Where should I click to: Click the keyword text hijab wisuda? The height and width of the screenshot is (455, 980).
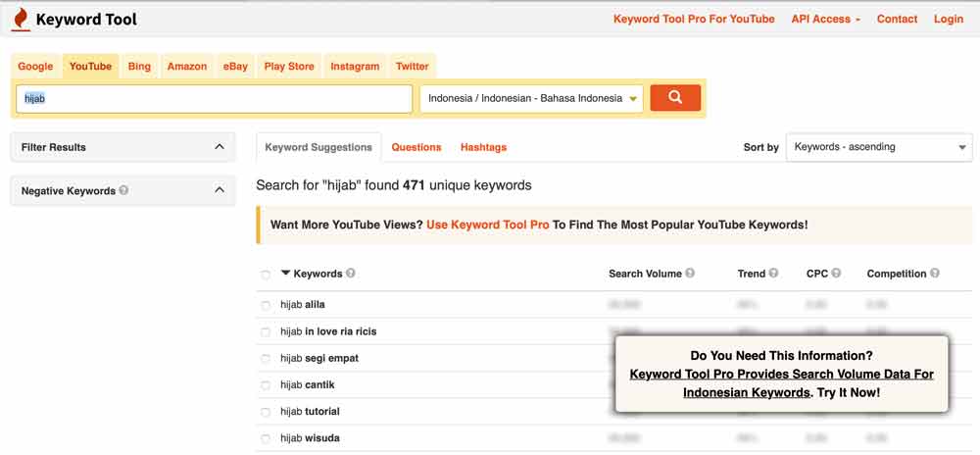310,438
